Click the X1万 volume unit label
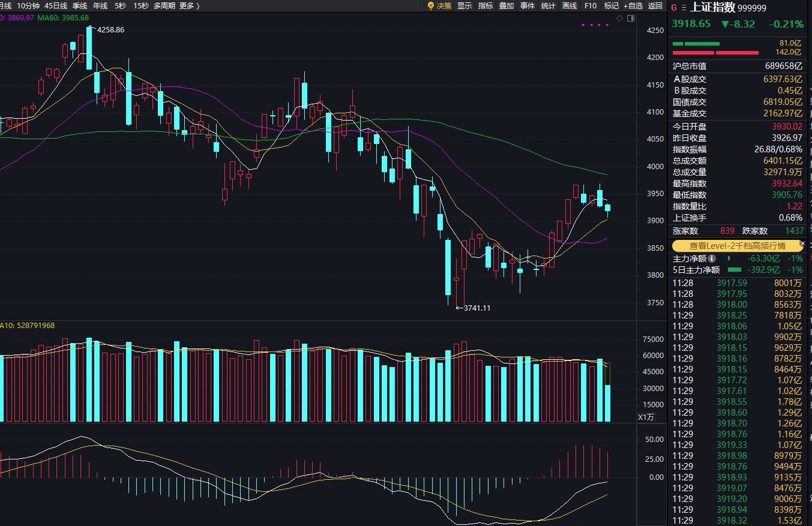The width and height of the screenshot is (812, 526). pyautogui.click(x=646, y=417)
